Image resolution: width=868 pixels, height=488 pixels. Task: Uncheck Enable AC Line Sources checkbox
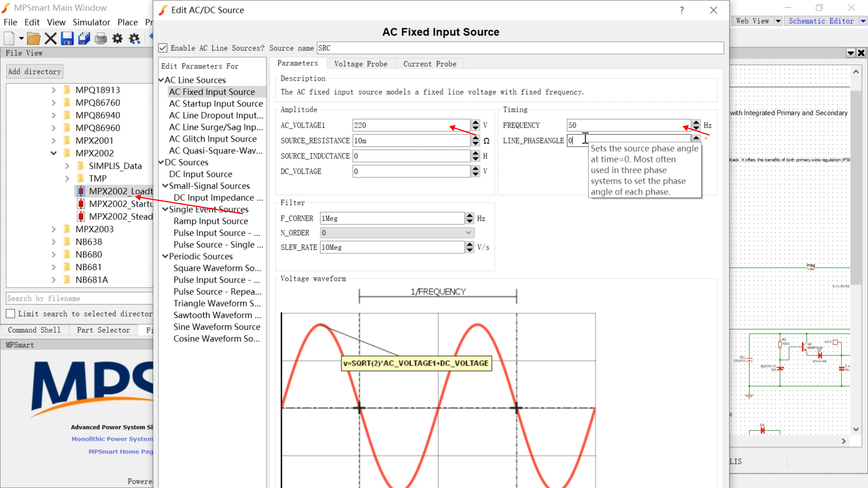tap(163, 48)
